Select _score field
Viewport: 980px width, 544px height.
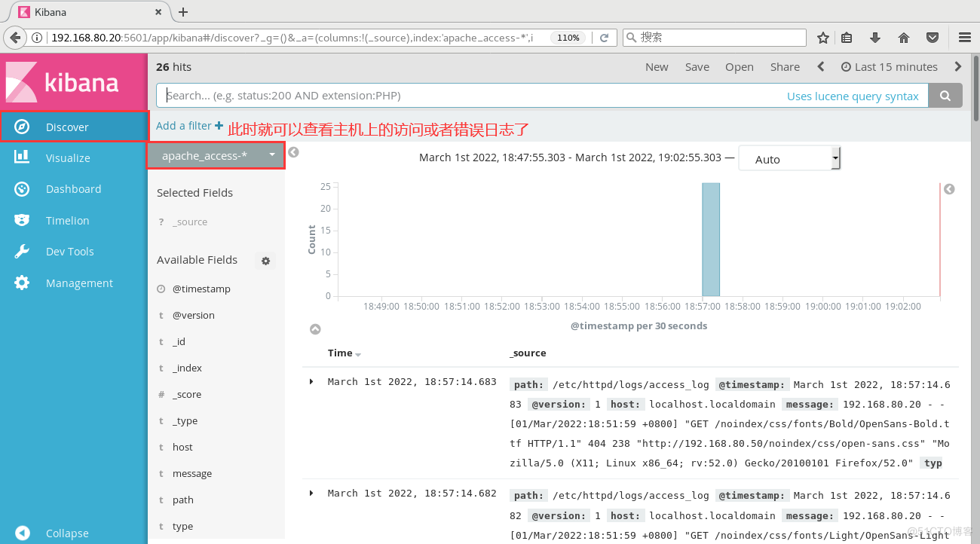click(x=186, y=394)
